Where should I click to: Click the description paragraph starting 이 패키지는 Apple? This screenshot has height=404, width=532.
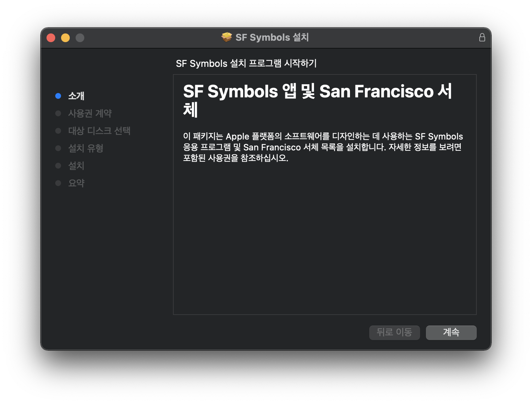coord(323,147)
